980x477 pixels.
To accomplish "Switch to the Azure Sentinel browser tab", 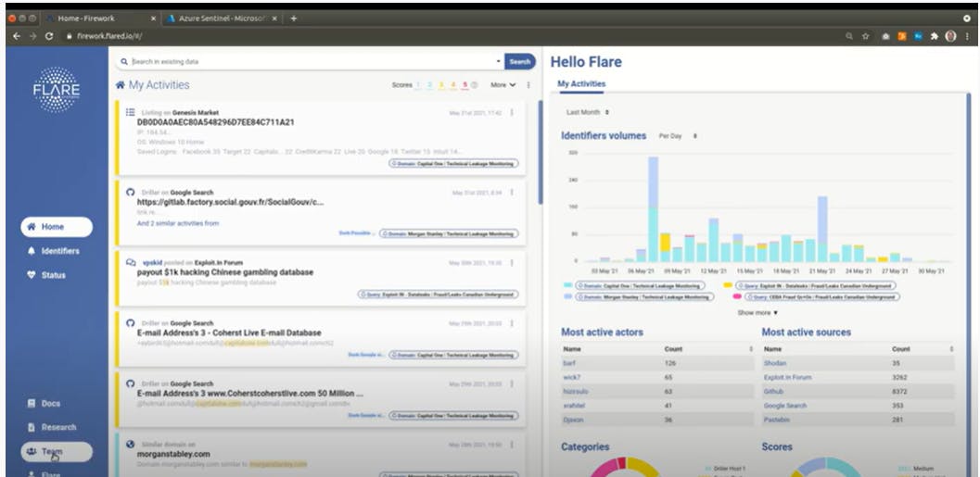I will (x=221, y=19).
